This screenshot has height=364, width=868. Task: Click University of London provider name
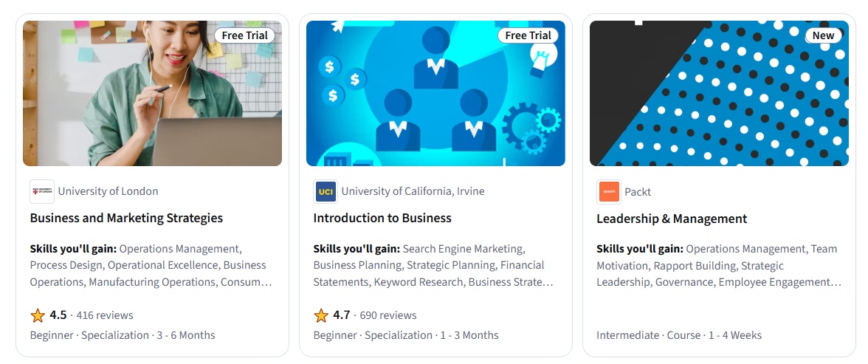[108, 191]
